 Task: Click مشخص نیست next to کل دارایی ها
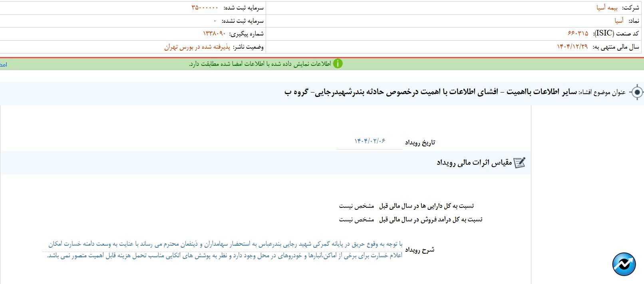coord(356,206)
